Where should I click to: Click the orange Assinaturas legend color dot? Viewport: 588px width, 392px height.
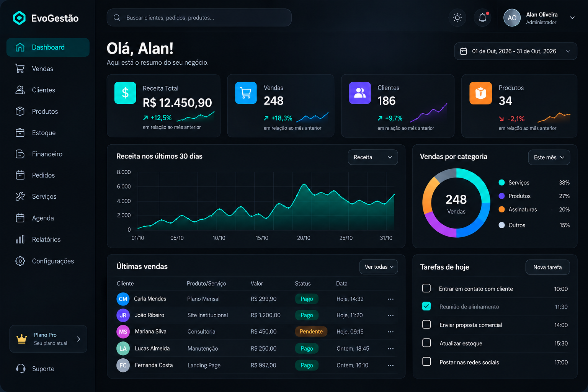[x=501, y=209]
